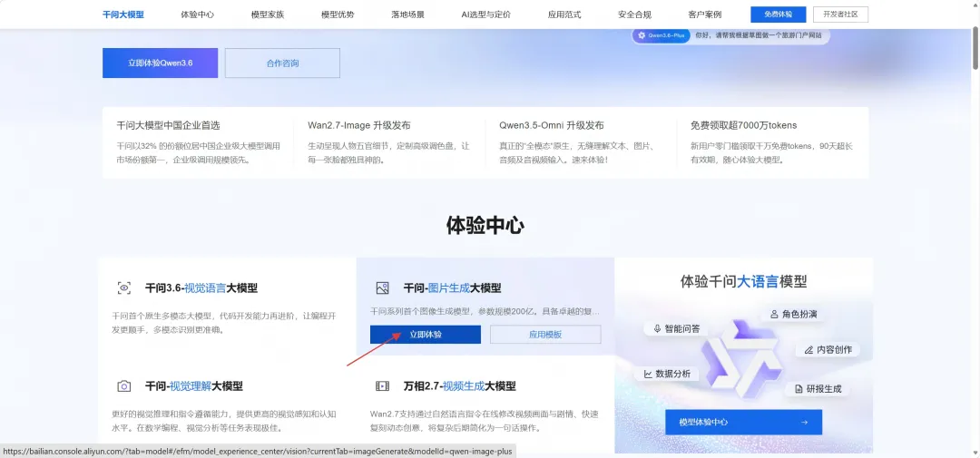
Task: Click description starting 千问系列首个图像生成模型
Action: click(x=485, y=310)
